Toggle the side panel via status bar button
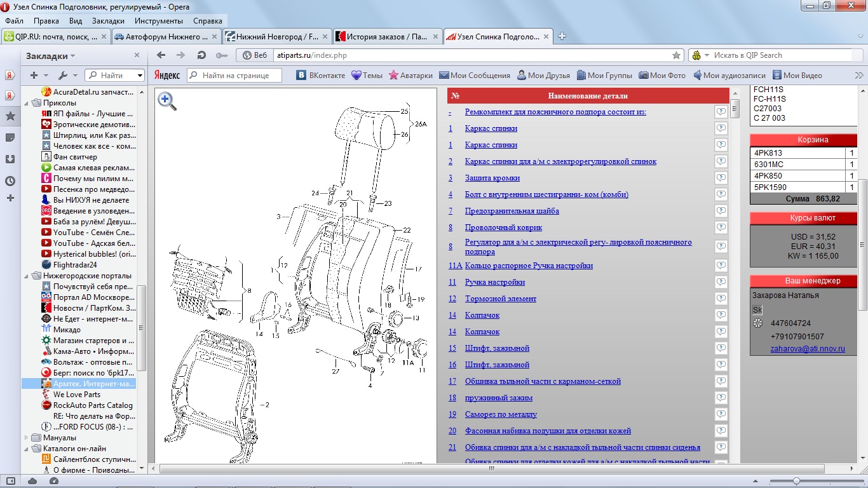868x488 pixels. click(10, 481)
